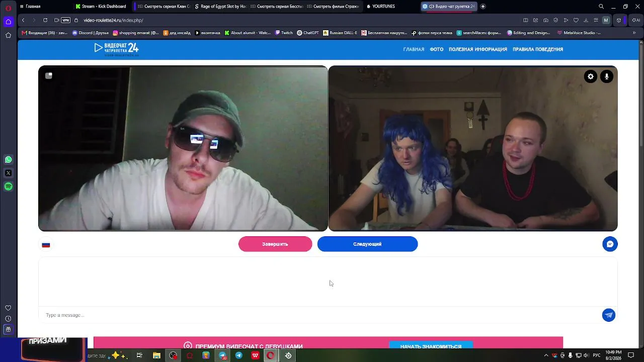Open ad blocker shield icon
This screenshot has width=644, height=362.
pyautogui.click(x=556, y=20)
